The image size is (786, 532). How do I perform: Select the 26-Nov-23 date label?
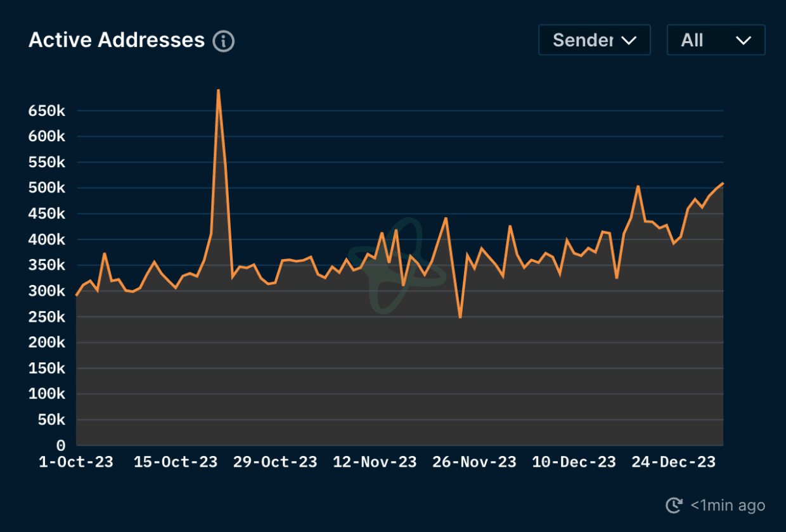pyautogui.click(x=474, y=462)
